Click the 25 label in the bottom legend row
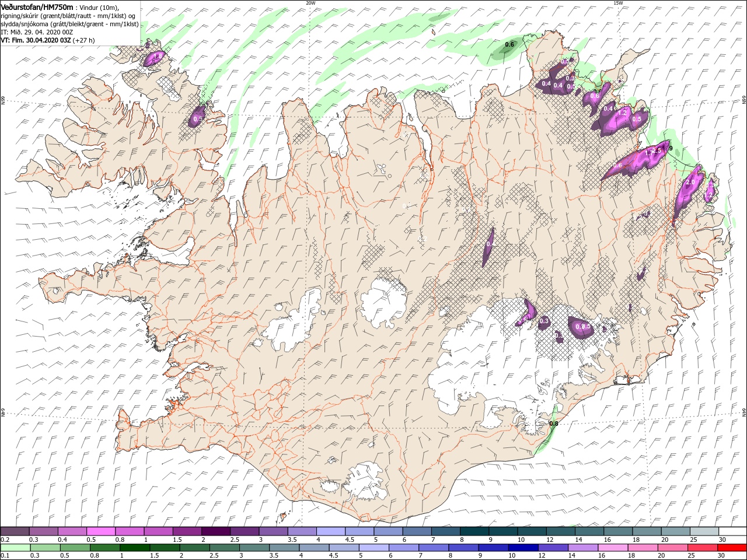This screenshot has width=747, height=560. pyautogui.click(x=692, y=556)
